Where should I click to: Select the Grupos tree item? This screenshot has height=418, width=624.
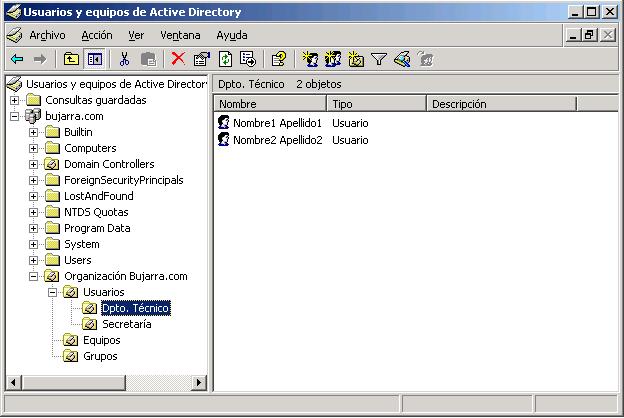tap(100, 356)
